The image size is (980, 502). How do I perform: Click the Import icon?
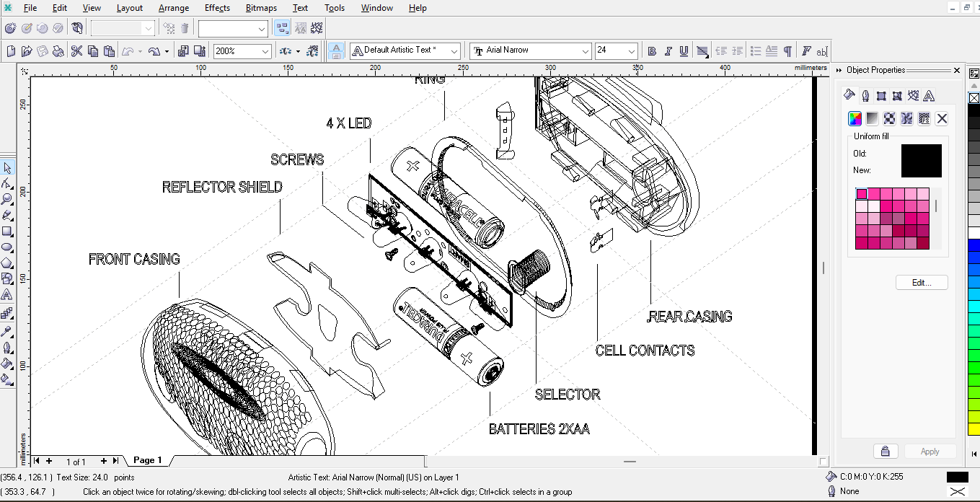[x=182, y=51]
